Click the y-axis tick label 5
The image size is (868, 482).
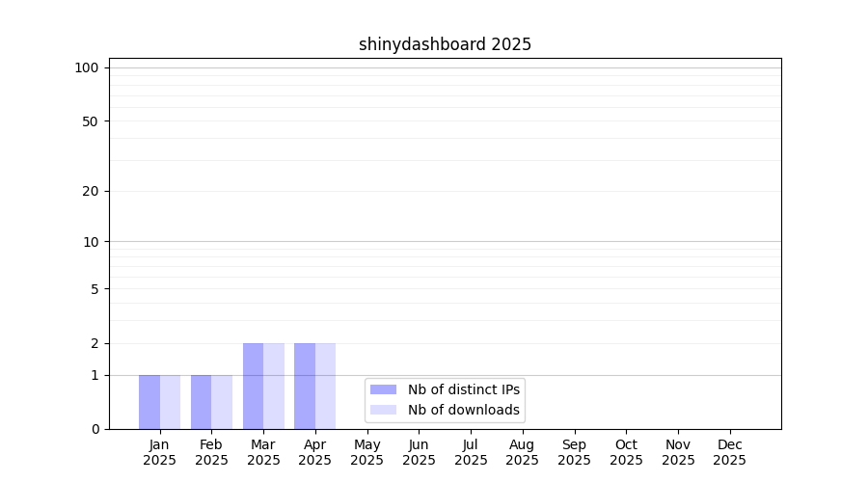(x=95, y=288)
